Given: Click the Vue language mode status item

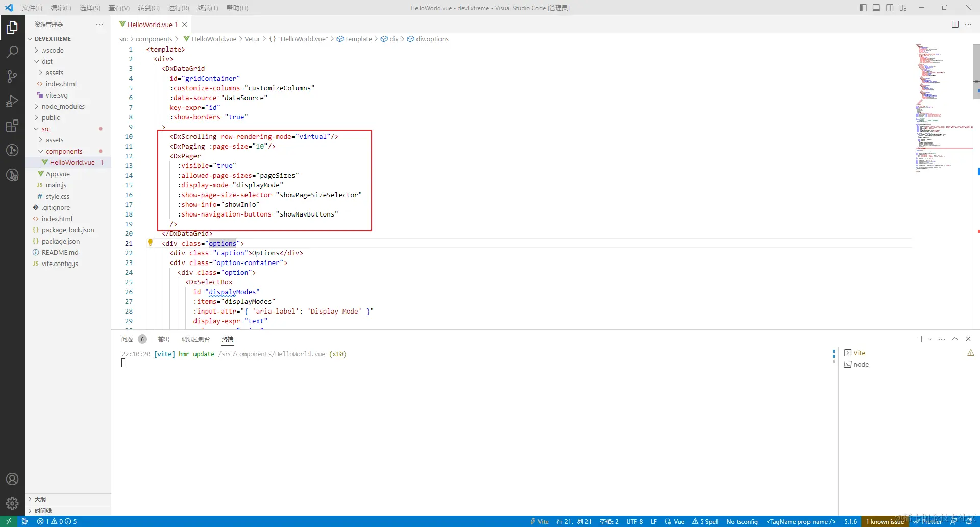Looking at the screenshot, I should (x=674, y=521).
